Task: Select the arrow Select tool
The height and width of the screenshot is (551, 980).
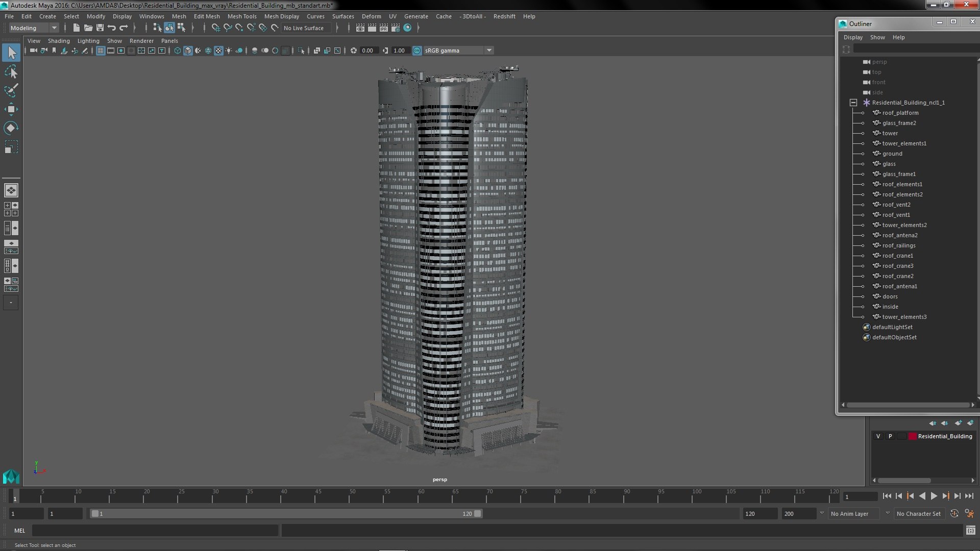Action: click(x=11, y=53)
